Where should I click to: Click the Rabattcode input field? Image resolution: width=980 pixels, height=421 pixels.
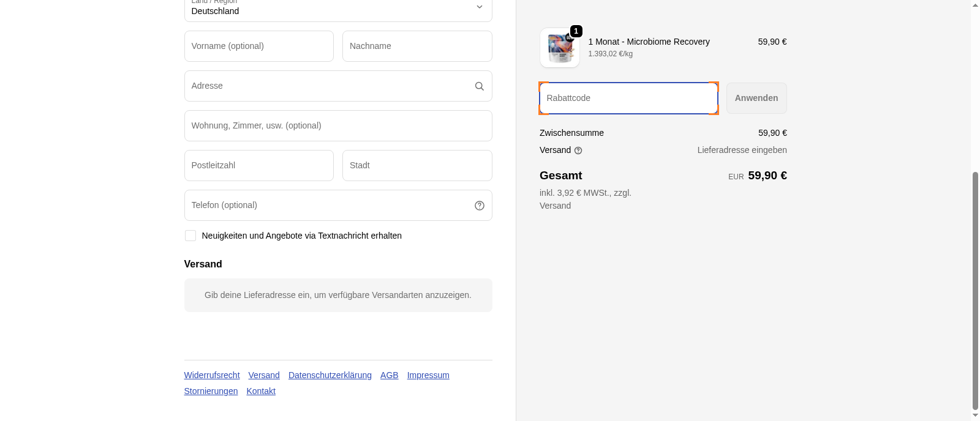tap(628, 98)
